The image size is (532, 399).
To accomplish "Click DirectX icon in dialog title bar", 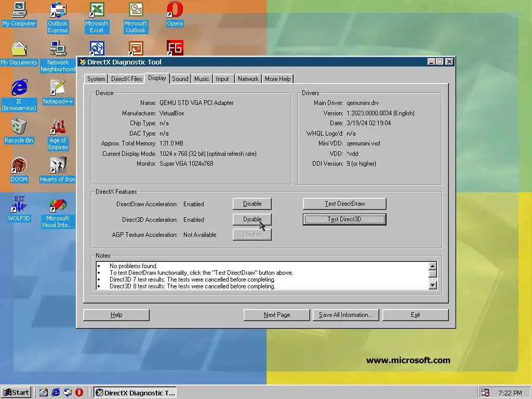I will pyautogui.click(x=83, y=62).
